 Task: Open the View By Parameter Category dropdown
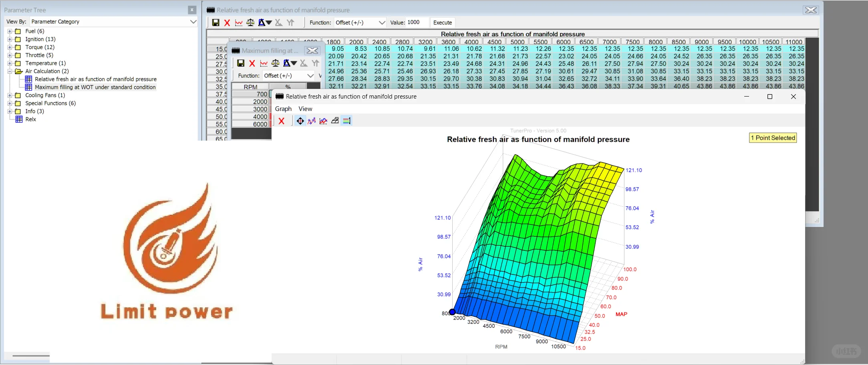click(x=193, y=22)
